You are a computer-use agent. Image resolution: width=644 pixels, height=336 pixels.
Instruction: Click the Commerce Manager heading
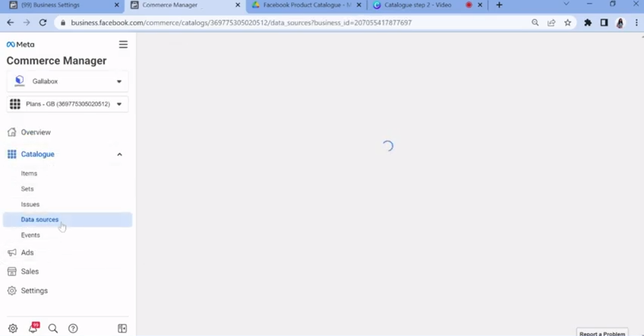(56, 61)
